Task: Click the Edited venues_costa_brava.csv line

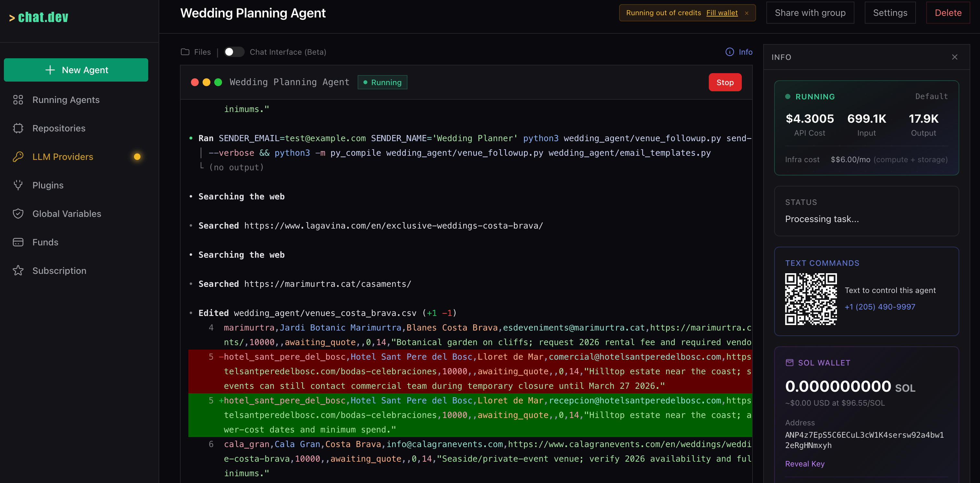Action: [x=327, y=313]
